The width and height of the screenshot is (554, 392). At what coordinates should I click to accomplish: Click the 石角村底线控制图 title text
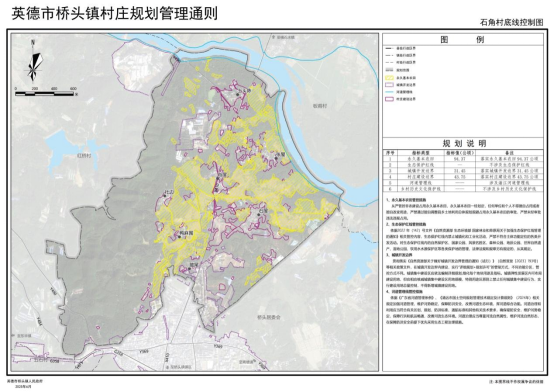511,23
